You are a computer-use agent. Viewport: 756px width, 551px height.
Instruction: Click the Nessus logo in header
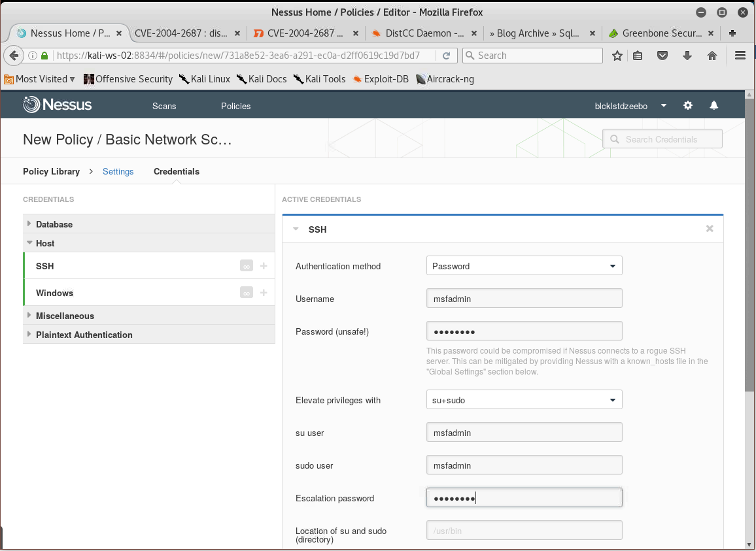point(58,105)
